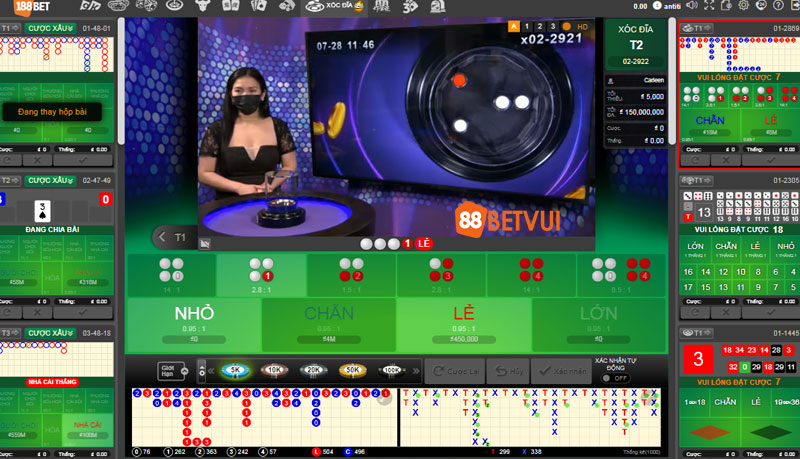Open the baccarat game category icon in top bar
Screen dimensions: 800x459
coord(90,6)
